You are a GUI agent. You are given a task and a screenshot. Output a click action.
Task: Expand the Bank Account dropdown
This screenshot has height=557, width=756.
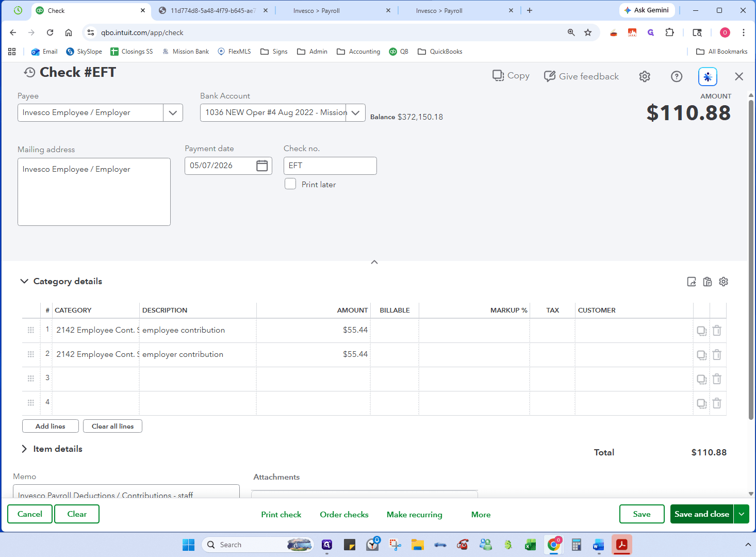tap(355, 113)
